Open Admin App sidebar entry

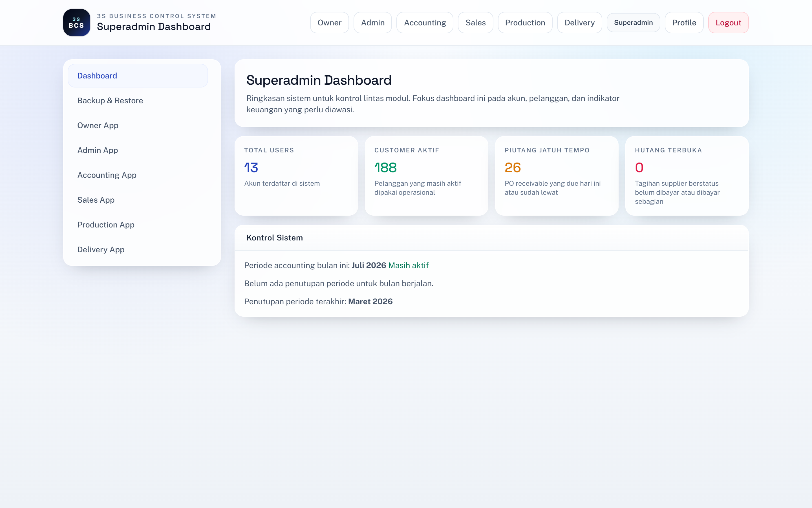click(x=138, y=150)
